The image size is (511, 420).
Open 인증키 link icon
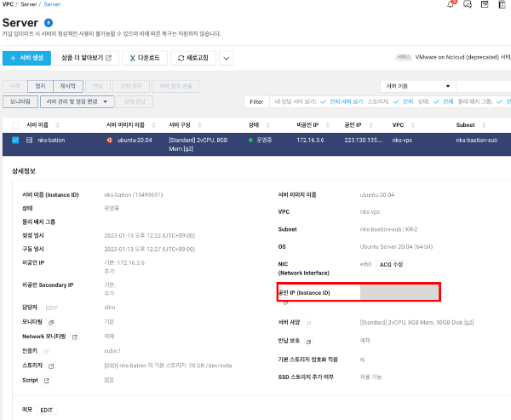pos(46,352)
